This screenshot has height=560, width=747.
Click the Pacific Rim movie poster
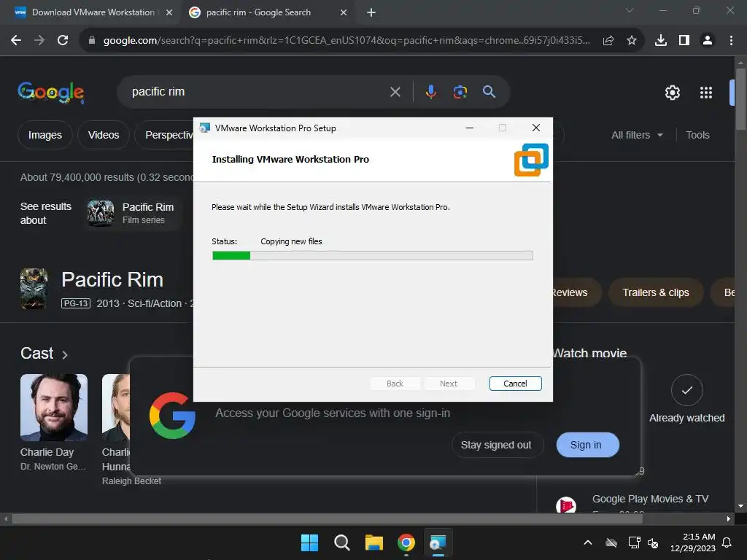34,289
